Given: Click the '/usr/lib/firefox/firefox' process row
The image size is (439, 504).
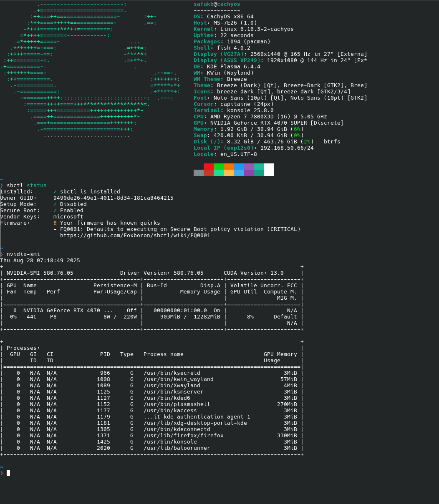Looking at the screenshot, I should click(152, 436).
